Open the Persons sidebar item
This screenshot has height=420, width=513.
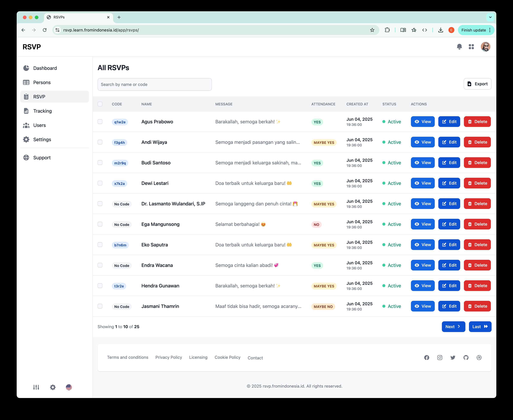42,82
